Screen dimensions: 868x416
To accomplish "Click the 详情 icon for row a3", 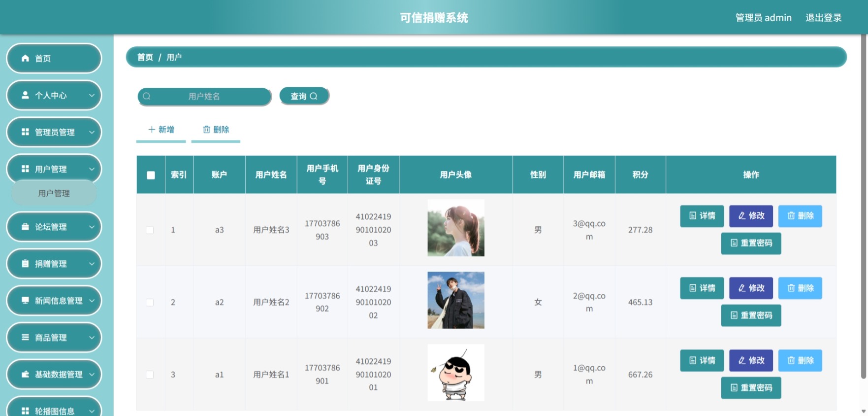I will (x=693, y=216).
